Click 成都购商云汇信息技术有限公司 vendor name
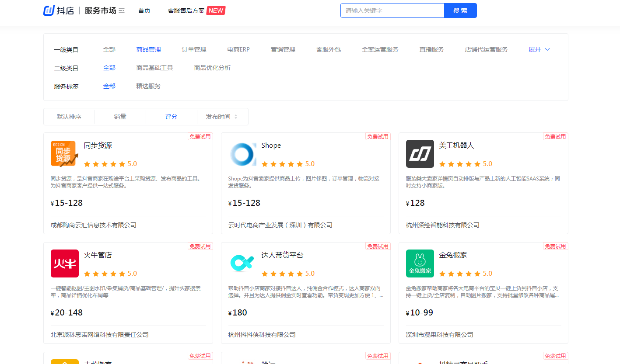 tap(94, 225)
